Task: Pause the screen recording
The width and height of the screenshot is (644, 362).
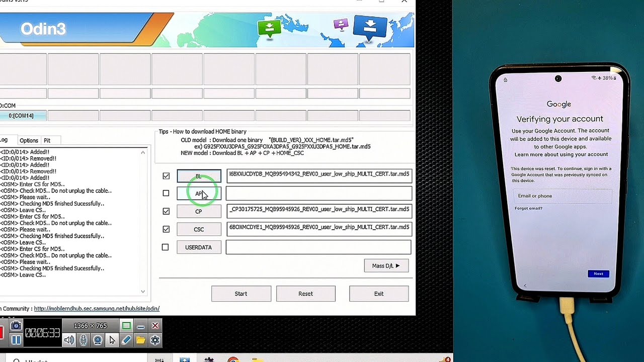Action: pyautogui.click(x=16, y=340)
